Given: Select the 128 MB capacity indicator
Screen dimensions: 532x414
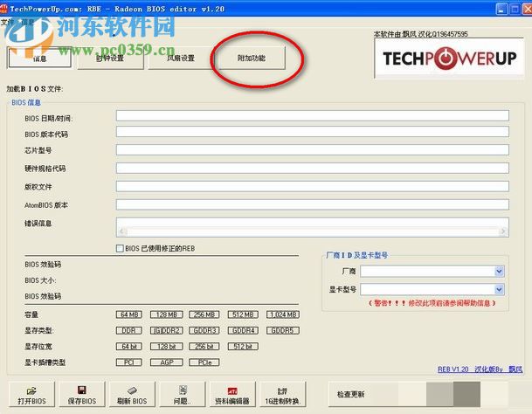Looking at the screenshot, I should pos(167,314).
